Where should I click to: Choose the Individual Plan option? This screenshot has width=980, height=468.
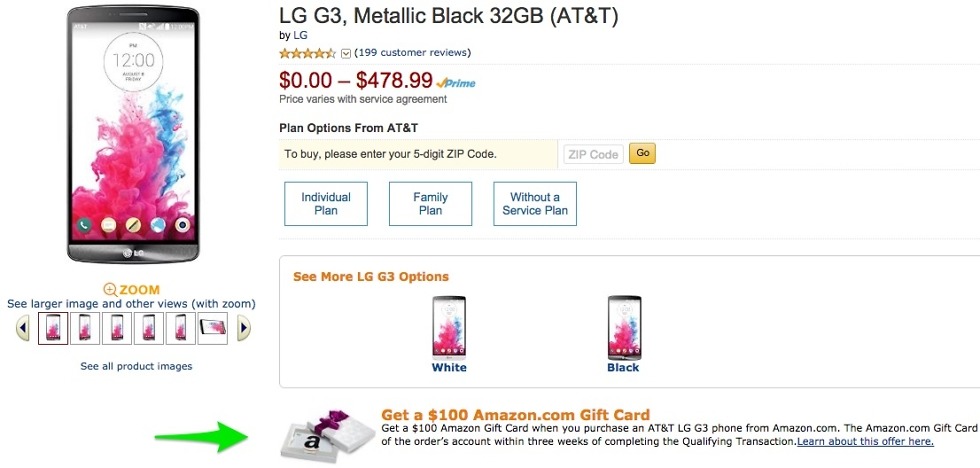[326, 204]
